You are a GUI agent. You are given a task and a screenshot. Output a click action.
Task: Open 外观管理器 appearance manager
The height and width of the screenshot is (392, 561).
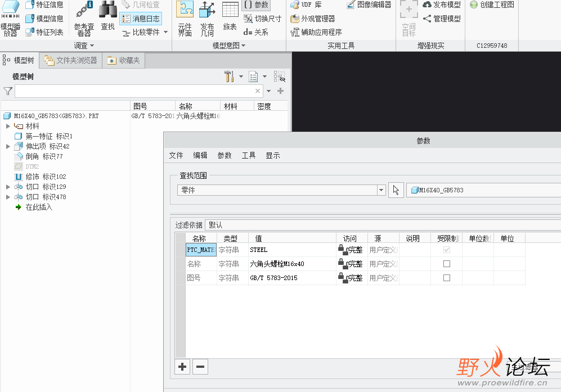(x=313, y=19)
